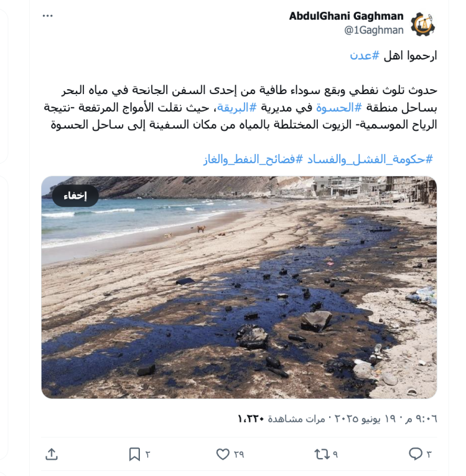The image size is (466, 476).
Task: Like the tweet with the heart icon
Action: [223, 454]
